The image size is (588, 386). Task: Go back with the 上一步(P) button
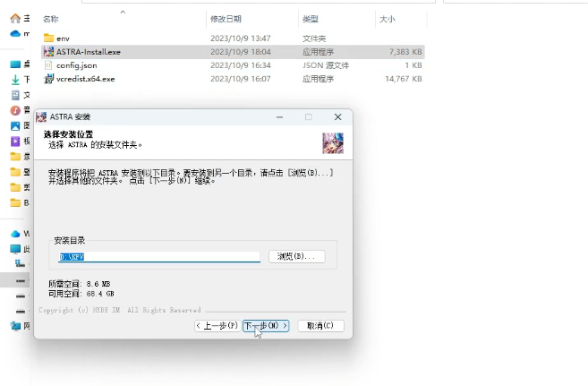tap(217, 326)
